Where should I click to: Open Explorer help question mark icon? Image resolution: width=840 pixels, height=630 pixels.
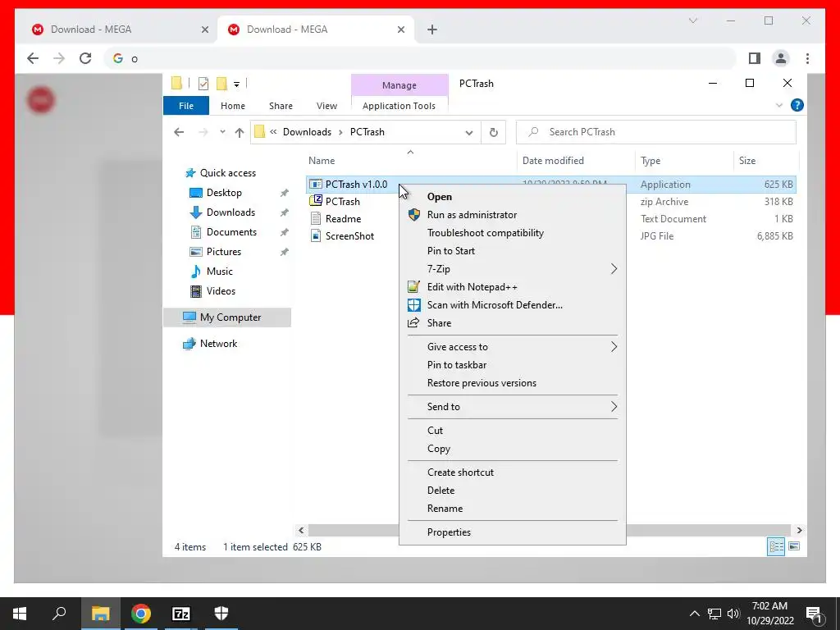tap(797, 106)
